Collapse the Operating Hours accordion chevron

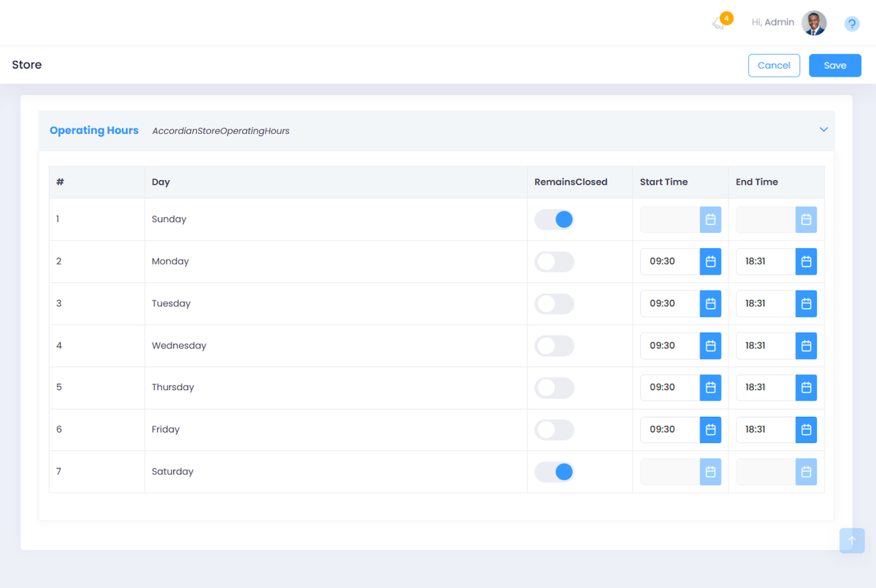coord(823,129)
